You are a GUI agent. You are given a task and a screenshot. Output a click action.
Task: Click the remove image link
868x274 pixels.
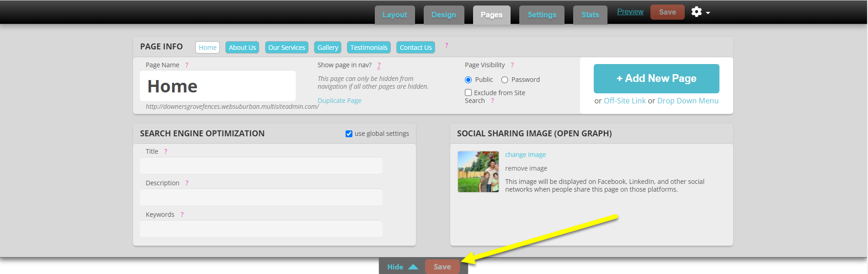pyautogui.click(x=526, y=168)
